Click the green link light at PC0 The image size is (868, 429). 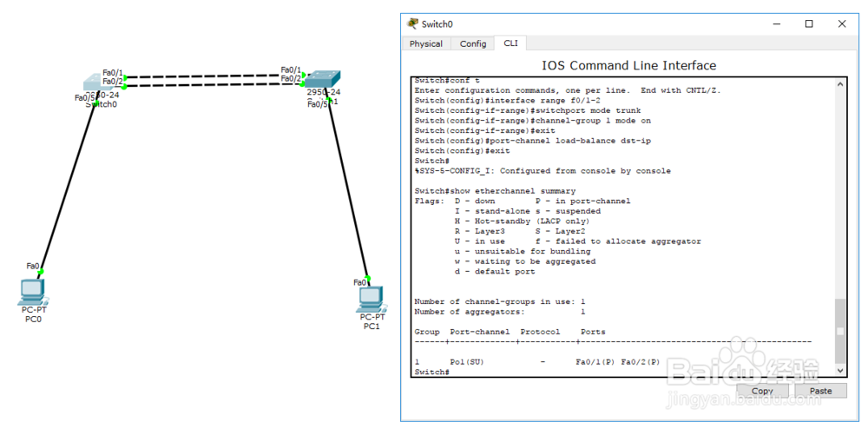coord(41,271)
